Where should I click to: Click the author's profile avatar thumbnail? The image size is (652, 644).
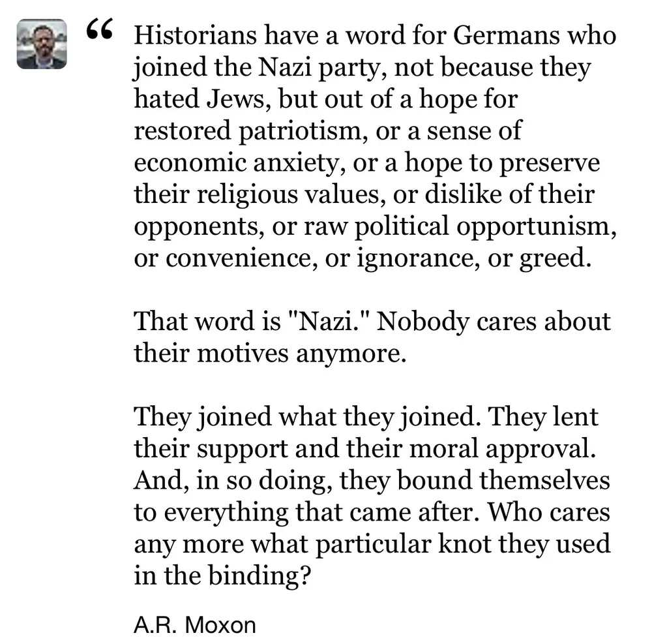point(41,44)
